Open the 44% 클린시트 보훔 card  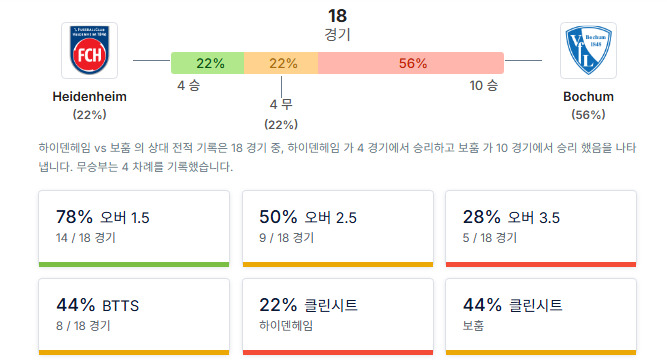point(541,317)
